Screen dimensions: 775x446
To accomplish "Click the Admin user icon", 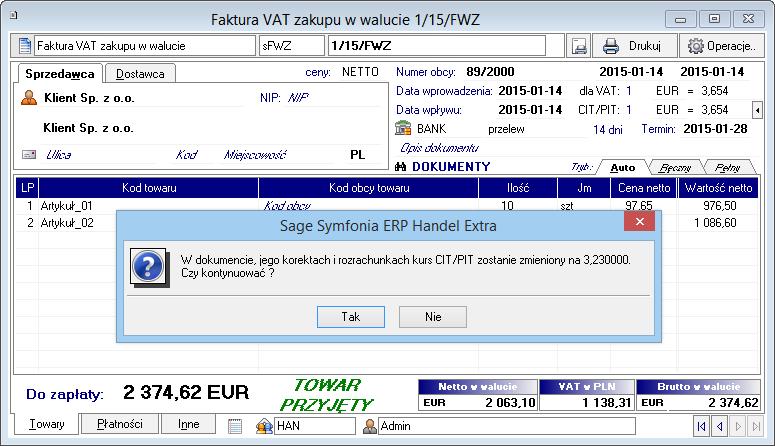I will point(370,426).
